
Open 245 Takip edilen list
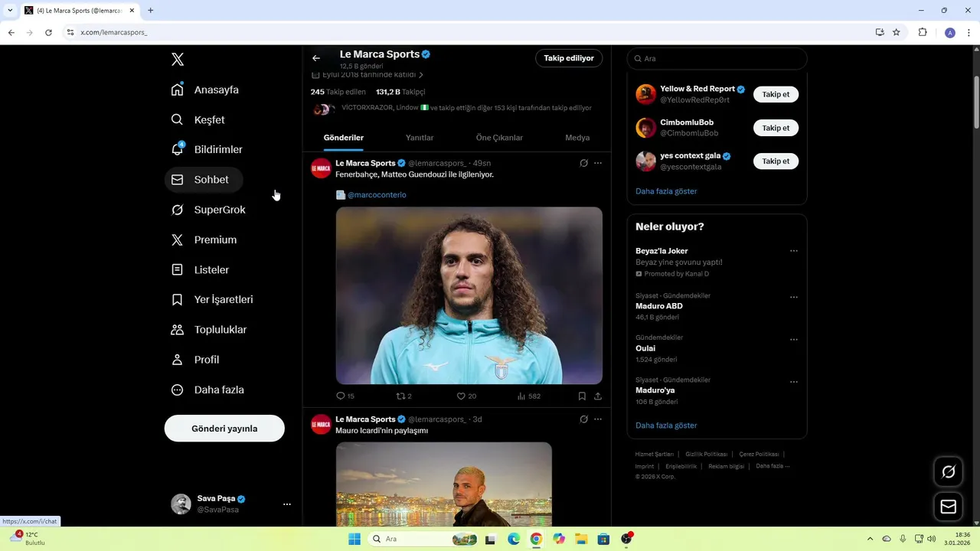(338, 92)
